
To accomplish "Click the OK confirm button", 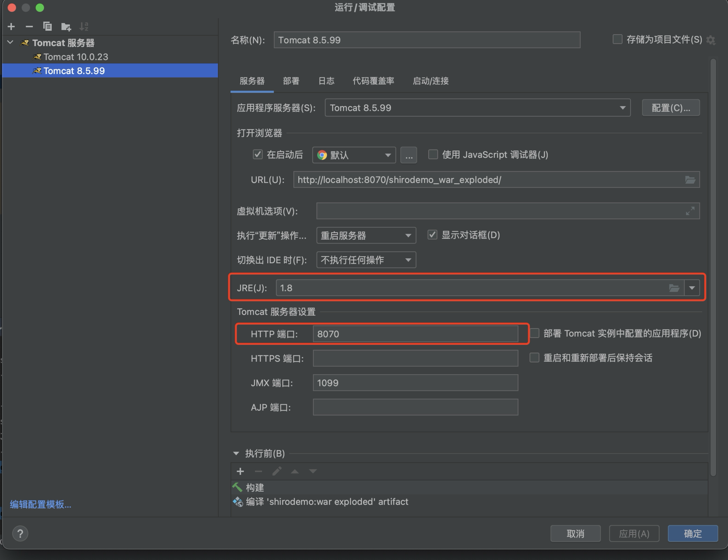I will 693,533.
